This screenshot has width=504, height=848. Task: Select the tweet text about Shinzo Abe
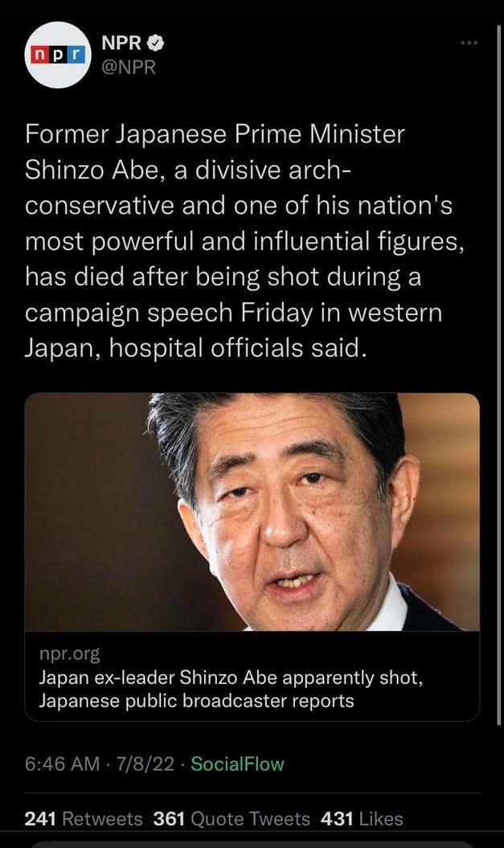point(244,240)
